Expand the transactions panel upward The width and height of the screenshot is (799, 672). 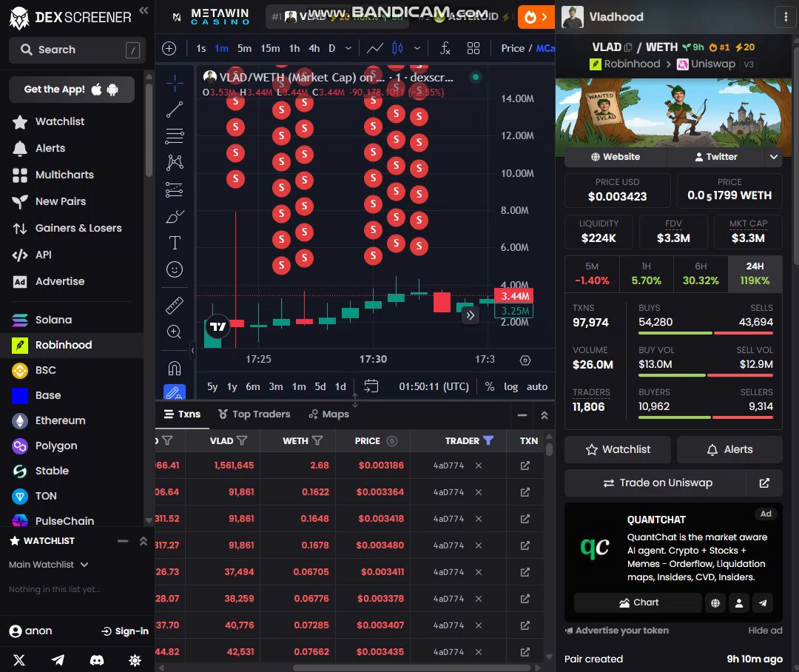point(545,415)
